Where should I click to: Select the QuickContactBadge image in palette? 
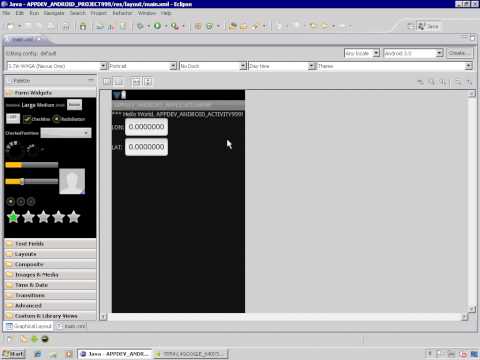pyautogui.click(x=72, y=181)
